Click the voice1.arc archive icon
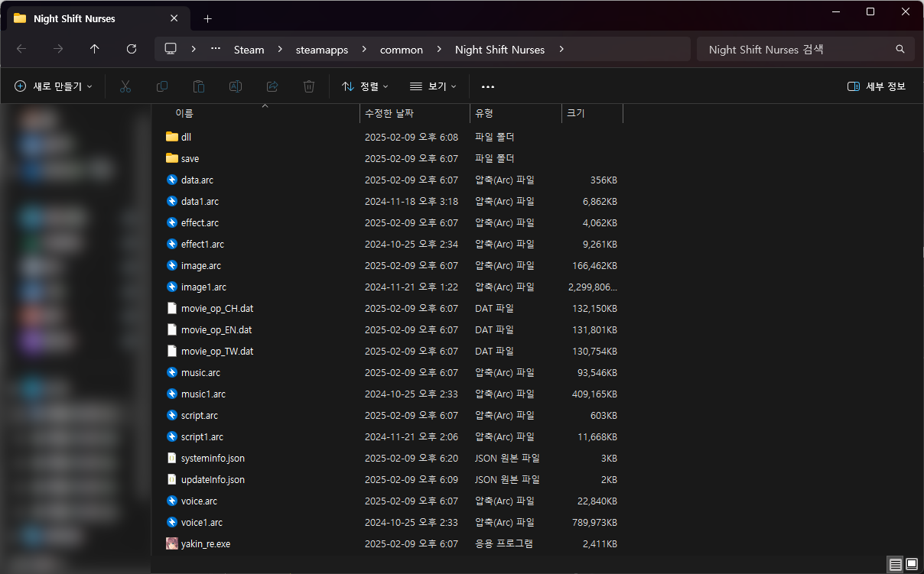The image size is (924, 574). point(171,522)
